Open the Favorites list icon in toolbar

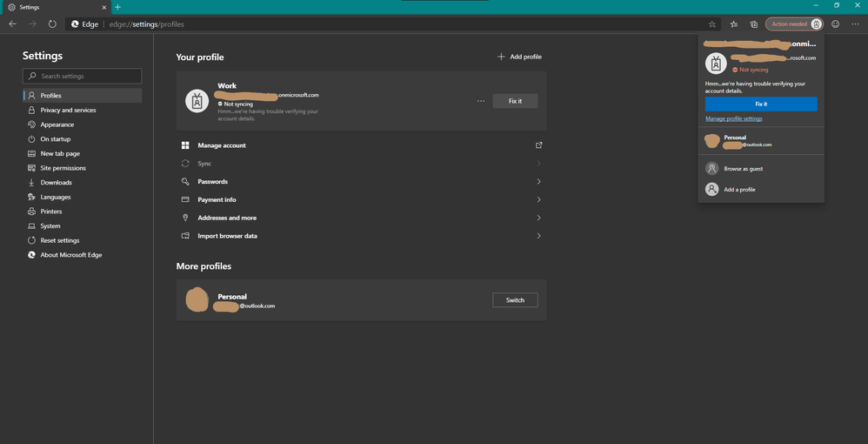[733, 24]
